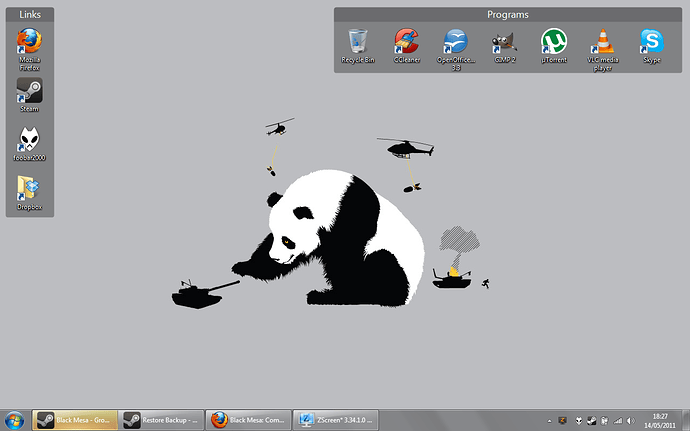The width and height of the screenshot is (690, 431).
Task: Open the Recycle Bin
Action: point(357,42)
